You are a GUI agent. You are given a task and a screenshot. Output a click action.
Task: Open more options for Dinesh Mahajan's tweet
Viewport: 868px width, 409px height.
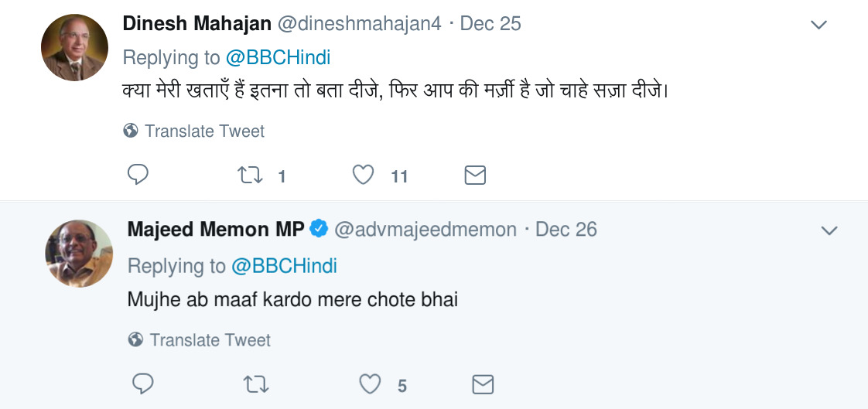click(x=818, y=26)
